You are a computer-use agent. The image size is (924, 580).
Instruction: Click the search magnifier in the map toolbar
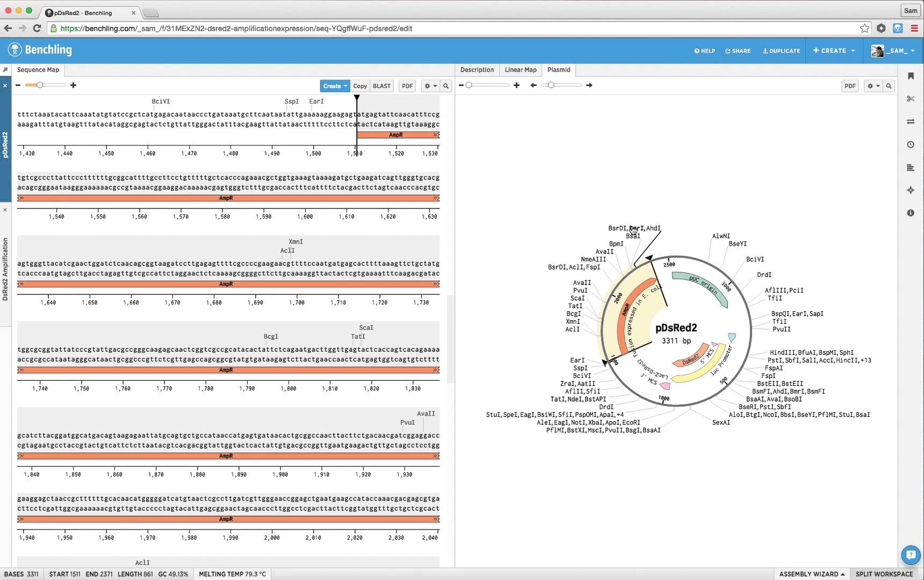[x=446, y=86]
